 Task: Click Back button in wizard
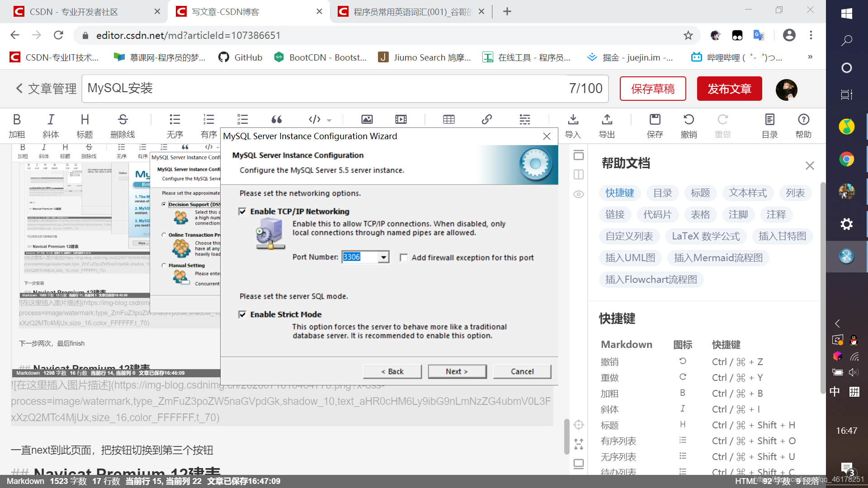coord(392,371)
